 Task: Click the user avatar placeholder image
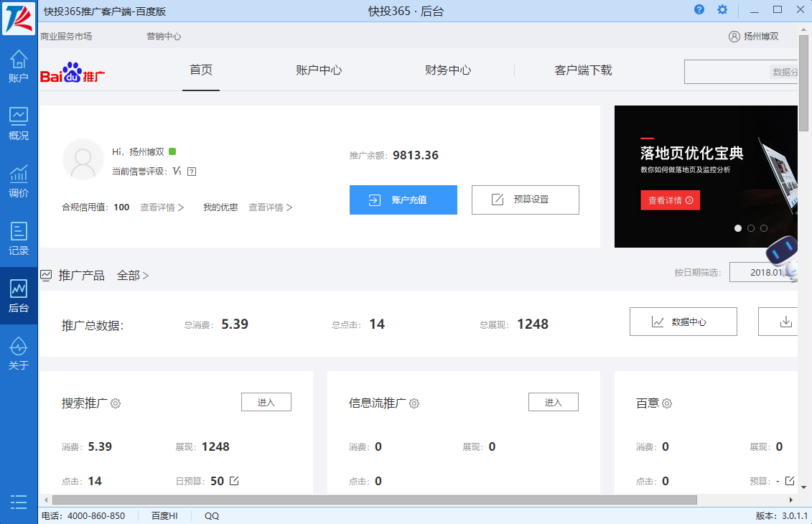[x=83, y=159]
